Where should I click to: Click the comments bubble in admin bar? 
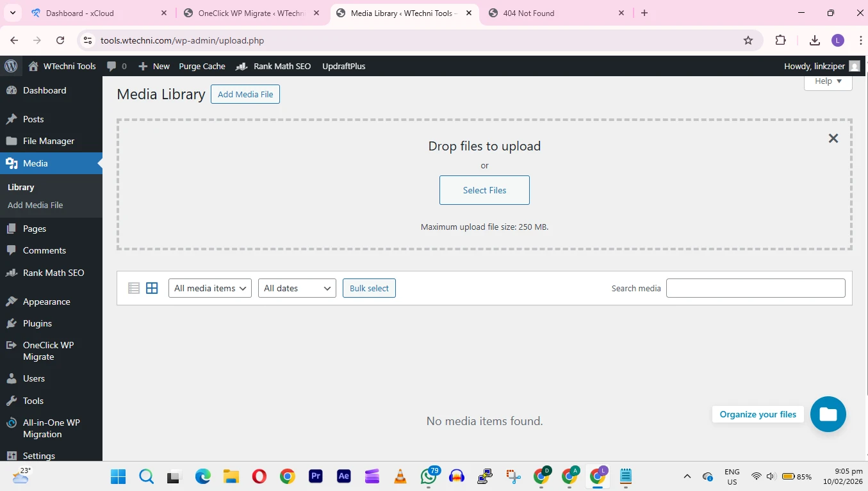coord(117,66)
